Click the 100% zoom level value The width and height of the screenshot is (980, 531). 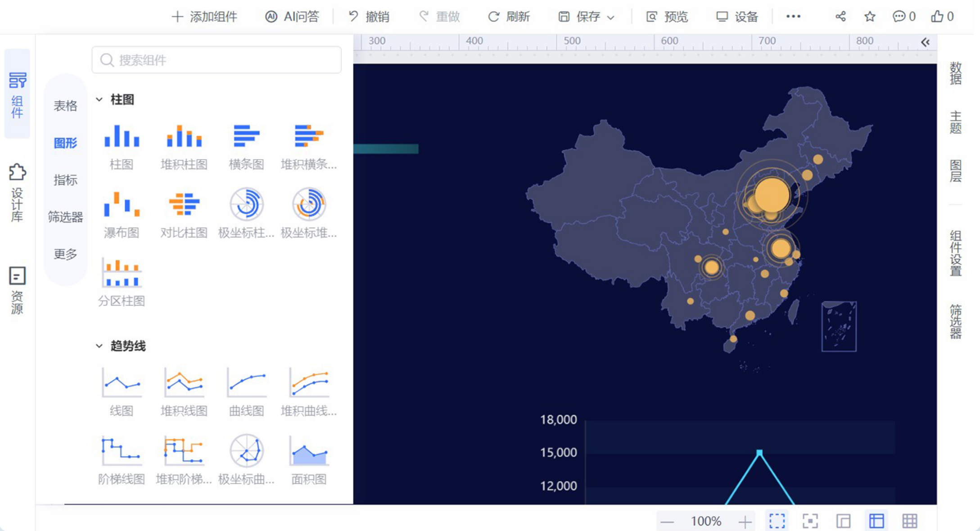pyautogui.click(x=706, y=522)
